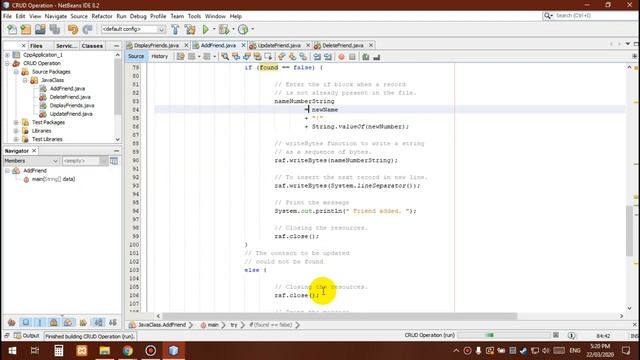Click the Last Edit icon in editor toolbar
The image size is (640, 360).
(x=181, y=57)
